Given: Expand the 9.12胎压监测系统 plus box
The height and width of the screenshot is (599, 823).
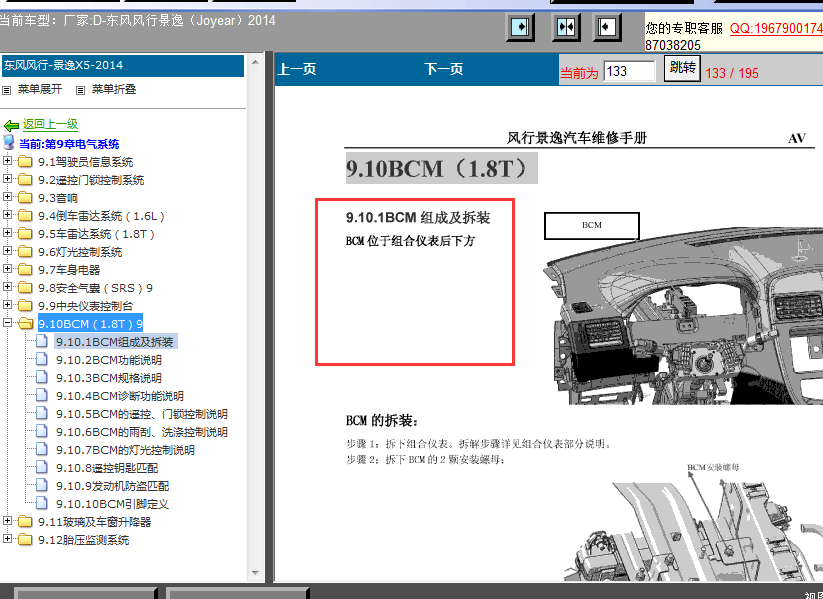Looking at the screenshot, I should 7,539.
